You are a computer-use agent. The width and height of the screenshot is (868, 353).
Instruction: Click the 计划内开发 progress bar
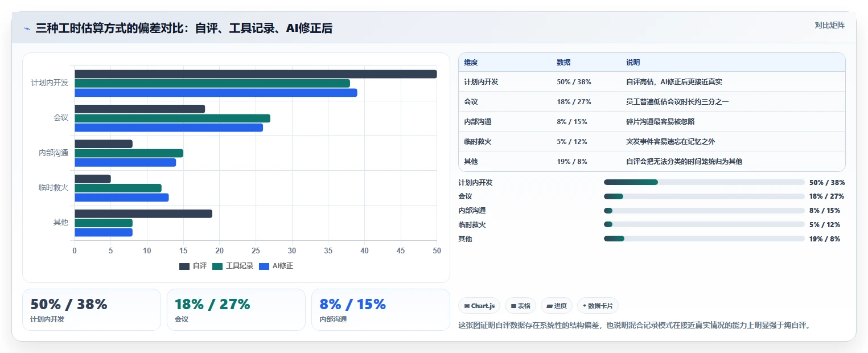(x=704, y=182)
